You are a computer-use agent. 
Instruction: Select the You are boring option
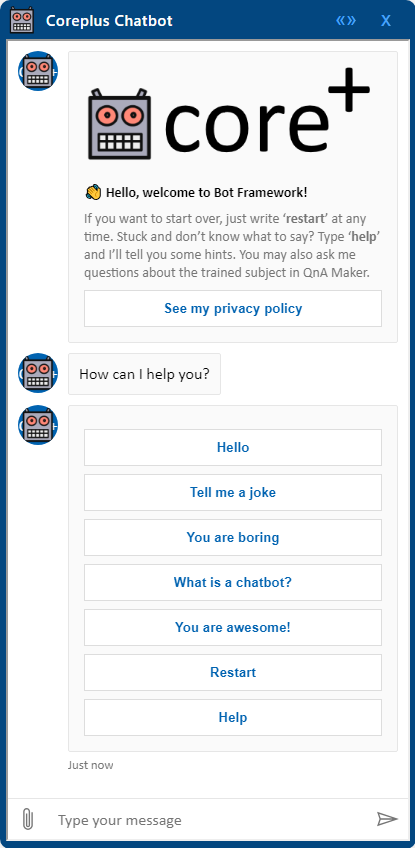click(x=233, y=537)
